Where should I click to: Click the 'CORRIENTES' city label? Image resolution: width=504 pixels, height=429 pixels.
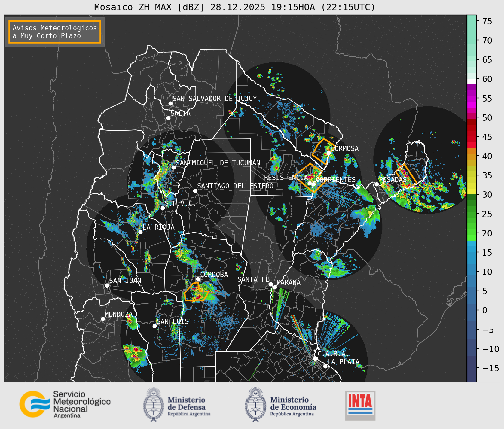click(336, 180)
